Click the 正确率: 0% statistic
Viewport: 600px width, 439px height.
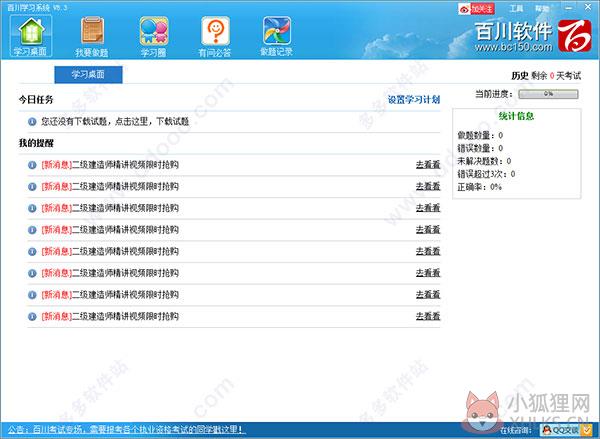pyautogui.click(x=479, y=187)
